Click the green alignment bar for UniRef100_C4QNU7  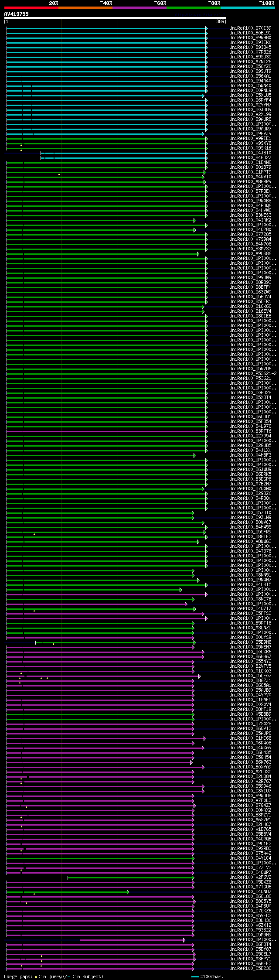pos(68,892)
